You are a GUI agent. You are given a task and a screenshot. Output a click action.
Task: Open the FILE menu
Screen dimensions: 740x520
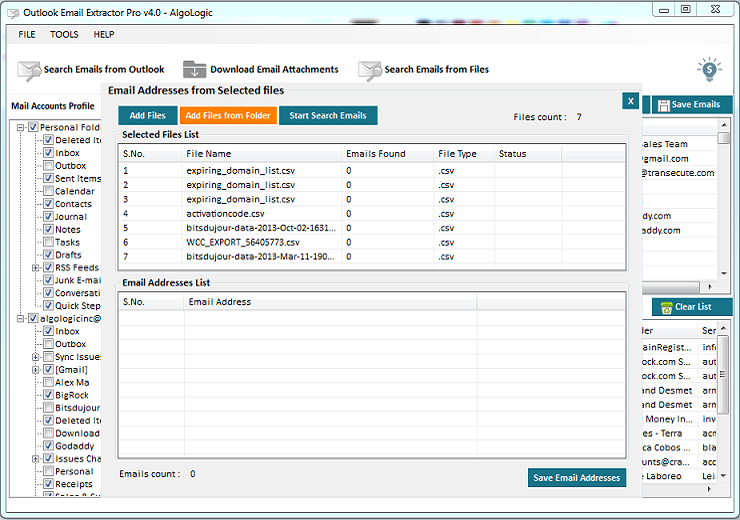[27, 34]
